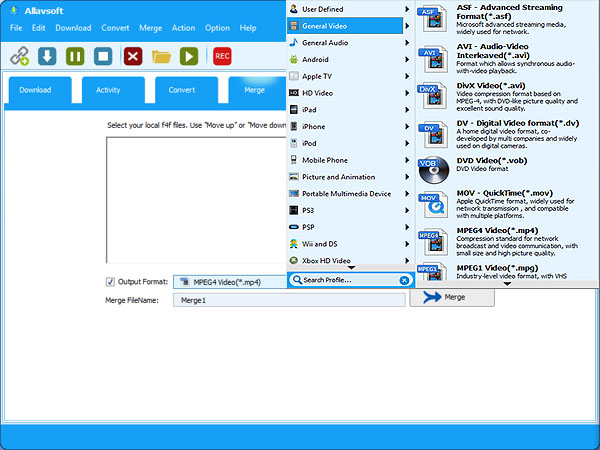Select ASF Advanced Streaming Format profile icon
The image size is (600, 450).
(x=433, y=19)
